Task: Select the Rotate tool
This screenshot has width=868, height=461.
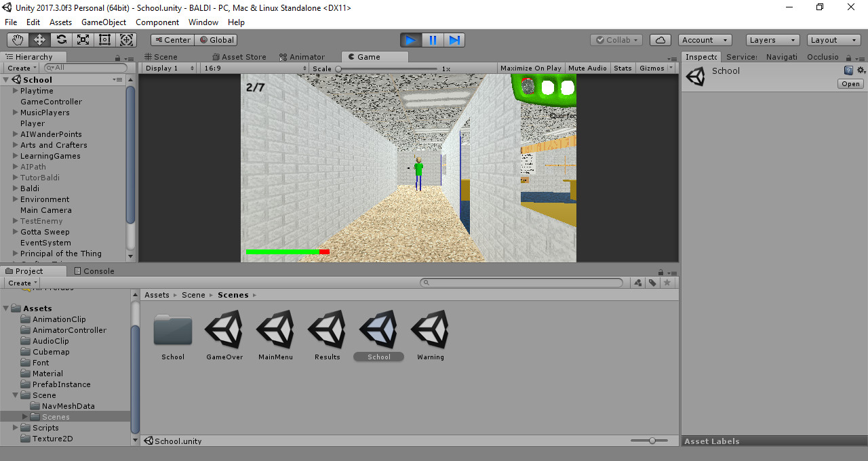Action: point(60,39)
